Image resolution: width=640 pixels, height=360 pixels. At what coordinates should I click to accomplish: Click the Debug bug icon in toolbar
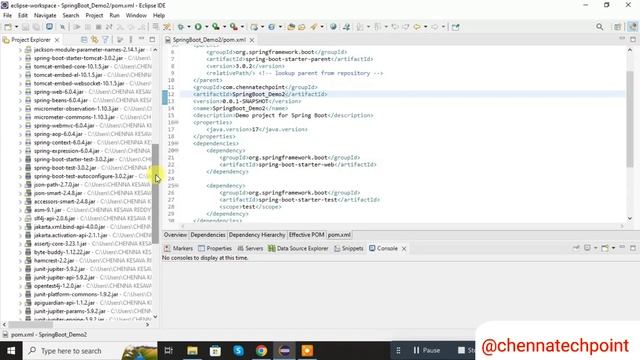coord(180,27)
